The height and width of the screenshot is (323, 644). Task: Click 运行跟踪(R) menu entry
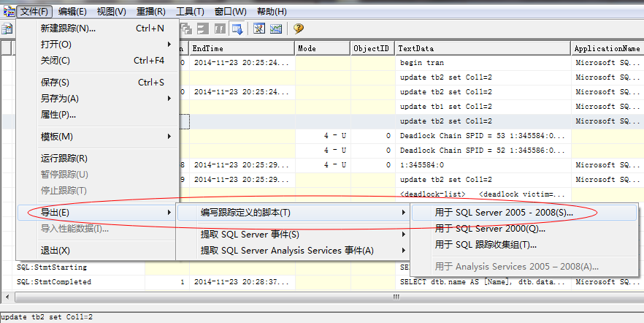tap(98, 159)
